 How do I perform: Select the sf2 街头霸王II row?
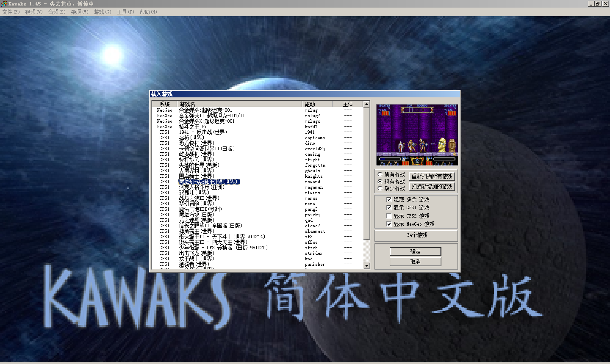[258, 237]
